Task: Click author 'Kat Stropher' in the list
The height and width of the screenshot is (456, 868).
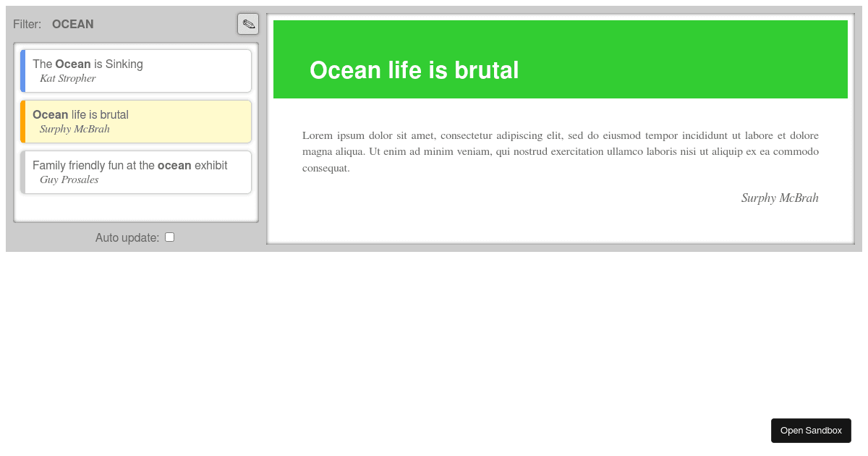Action: tap(68, 78)
